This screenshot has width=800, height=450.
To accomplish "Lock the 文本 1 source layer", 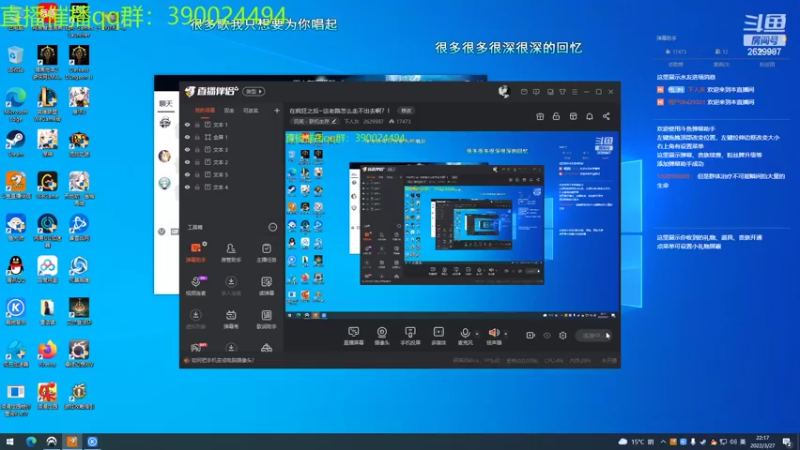I will [x=197, y=124].
